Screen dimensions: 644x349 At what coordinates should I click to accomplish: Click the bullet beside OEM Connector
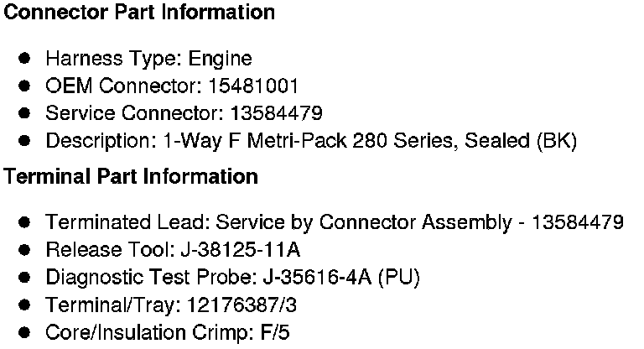[x=24, y=86]
